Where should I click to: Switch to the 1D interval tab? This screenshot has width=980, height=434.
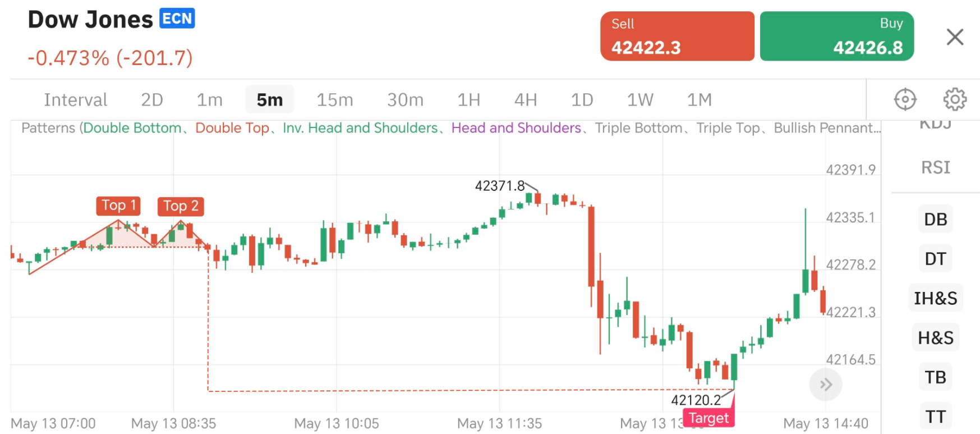tap(582, 99)
